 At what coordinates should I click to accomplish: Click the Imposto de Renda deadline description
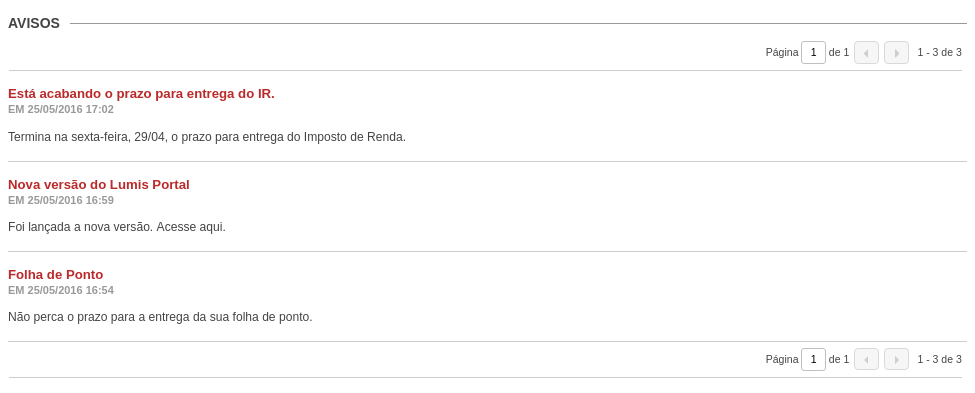(207, 137)
